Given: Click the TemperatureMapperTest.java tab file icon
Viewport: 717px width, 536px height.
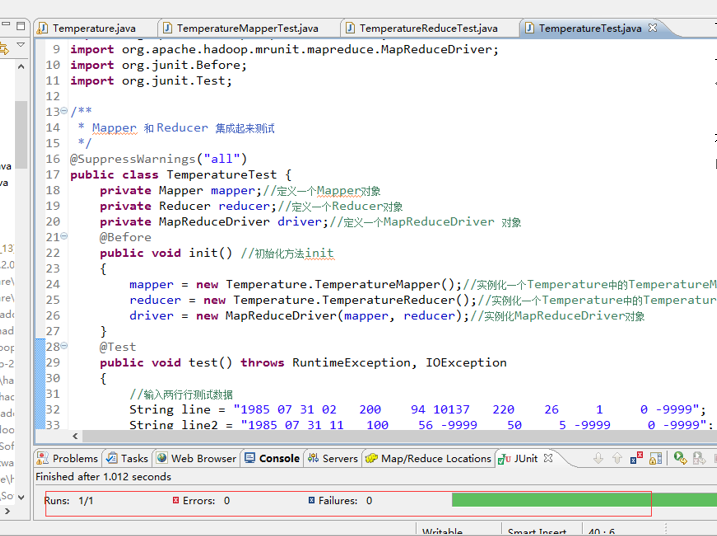Looking at the screenshot, I should tap(167, 28).
